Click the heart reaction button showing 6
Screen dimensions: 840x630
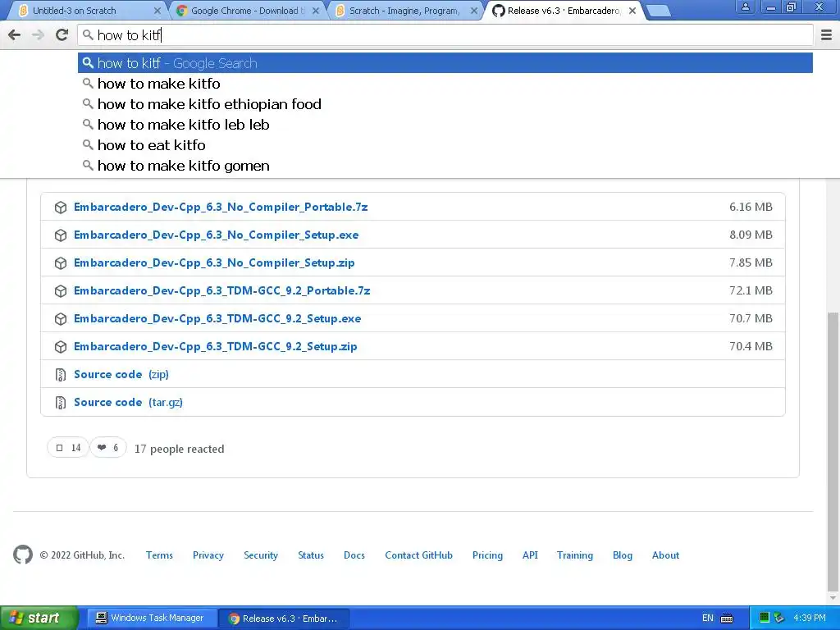108,448
